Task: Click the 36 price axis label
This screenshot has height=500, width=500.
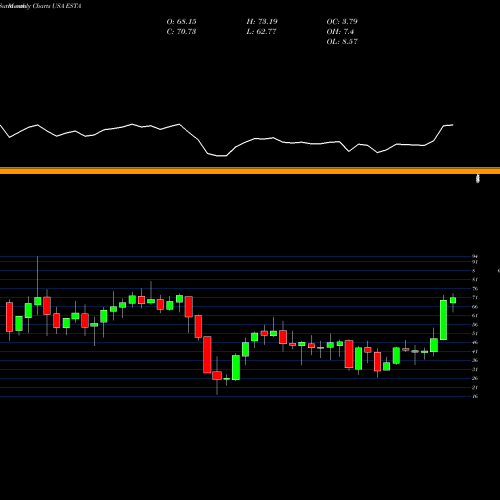Action: 475,360
